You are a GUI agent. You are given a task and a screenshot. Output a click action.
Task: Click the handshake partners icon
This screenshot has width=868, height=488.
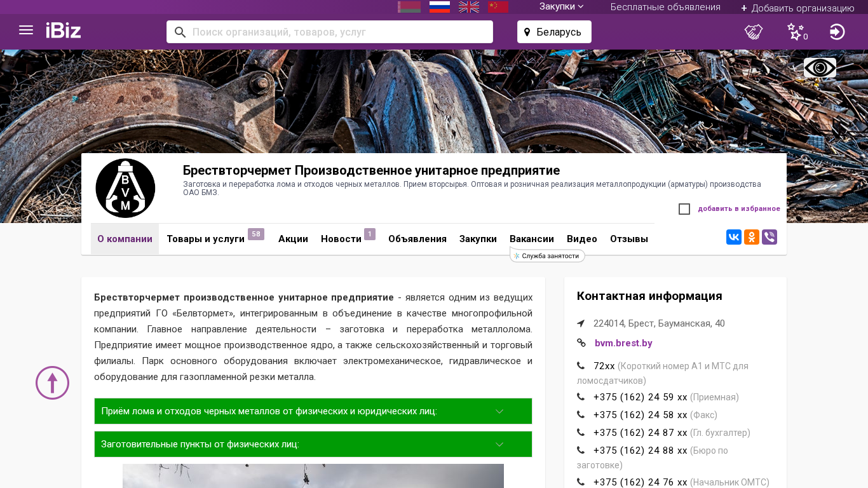754,32
